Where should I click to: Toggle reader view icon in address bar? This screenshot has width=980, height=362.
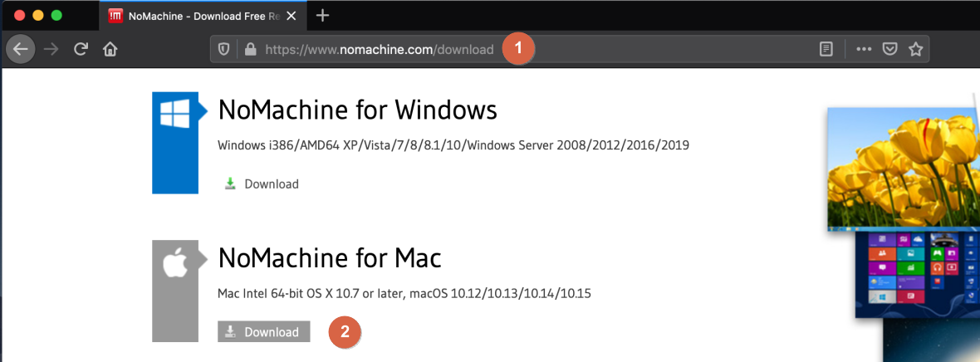point(826,49)
